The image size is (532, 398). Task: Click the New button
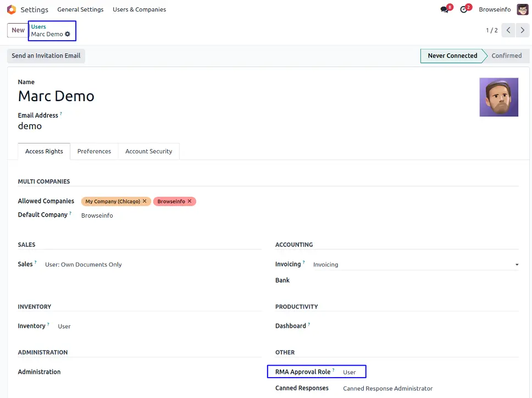(18, 30)
